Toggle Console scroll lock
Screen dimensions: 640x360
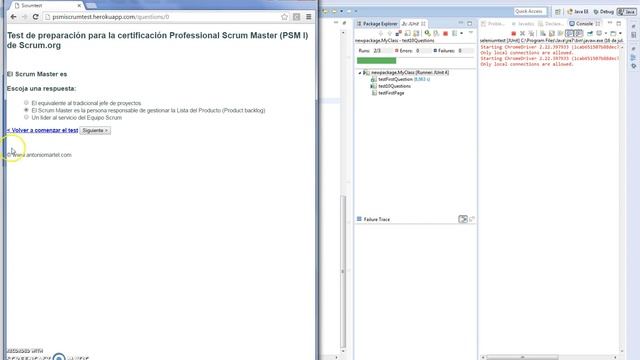(x=551, y=33)
